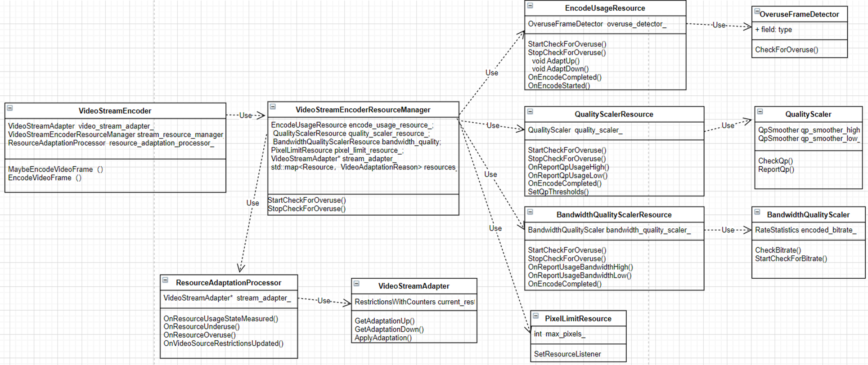
Task: Collapse the PixelLimitResource class box
Action: pyautogui.click(x=536, y=316)
